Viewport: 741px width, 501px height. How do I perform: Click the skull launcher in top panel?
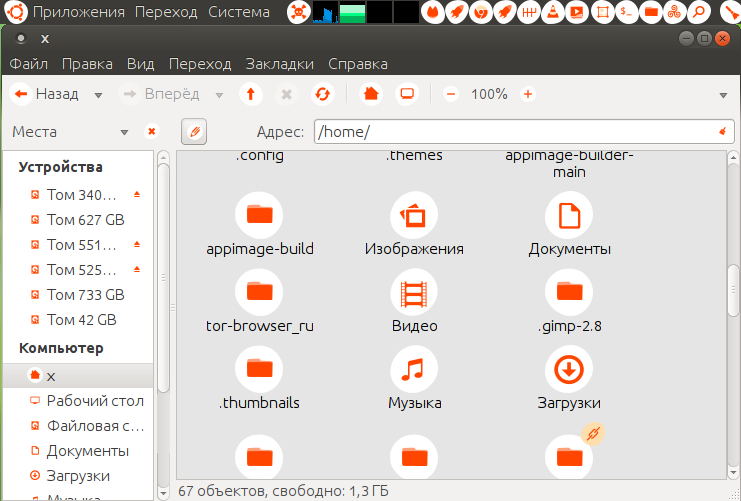(x=299, y=12)
